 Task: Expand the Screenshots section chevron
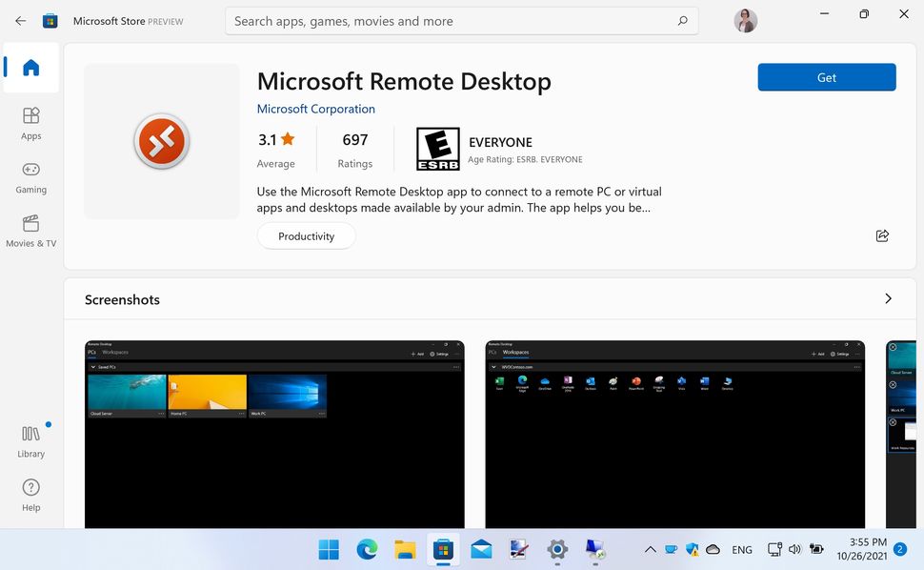[888, 298]
